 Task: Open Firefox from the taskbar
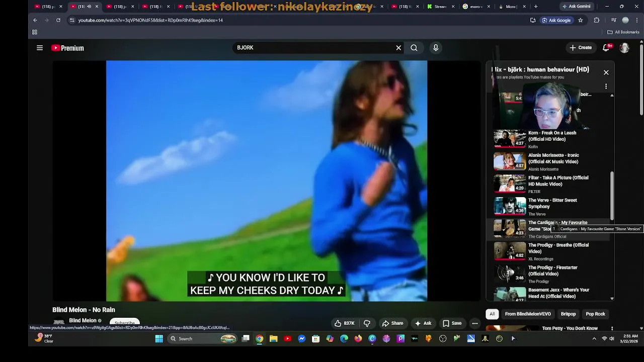358,339
